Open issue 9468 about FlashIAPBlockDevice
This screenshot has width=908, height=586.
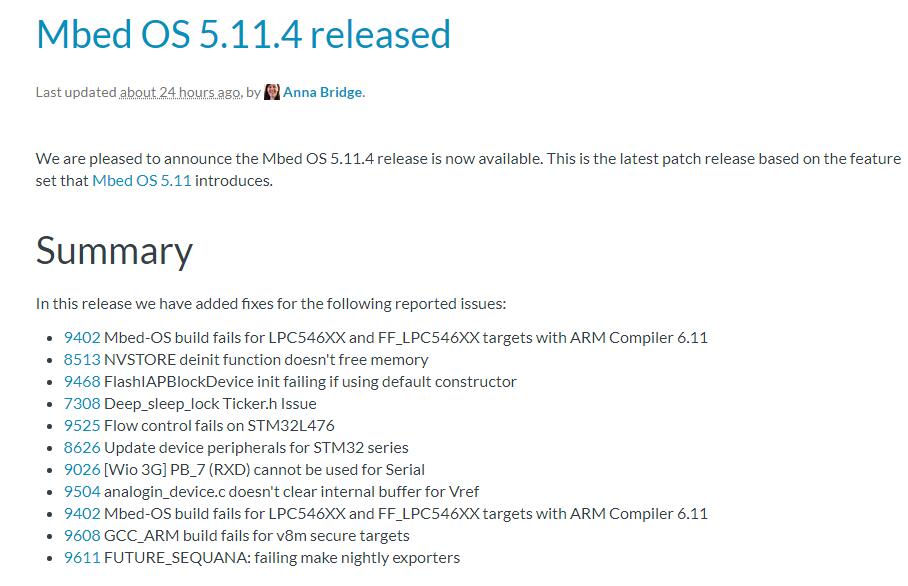pyautogui.click(x=82, y=382)
